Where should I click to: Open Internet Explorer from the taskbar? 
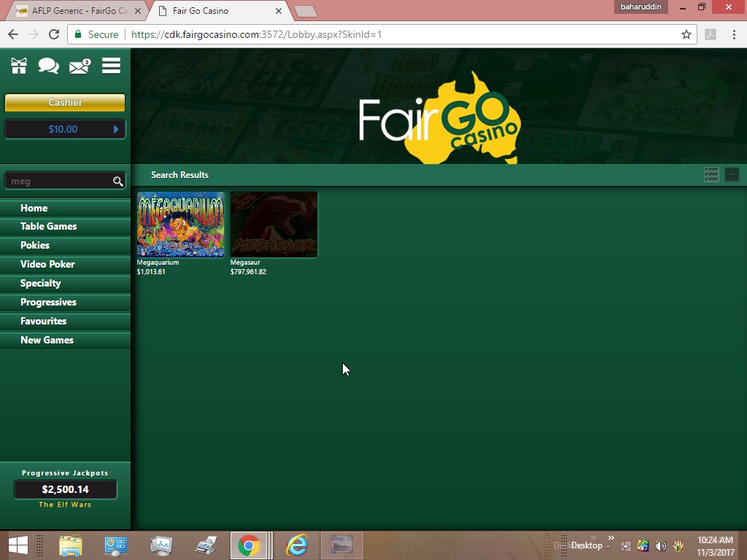point(296,545)
